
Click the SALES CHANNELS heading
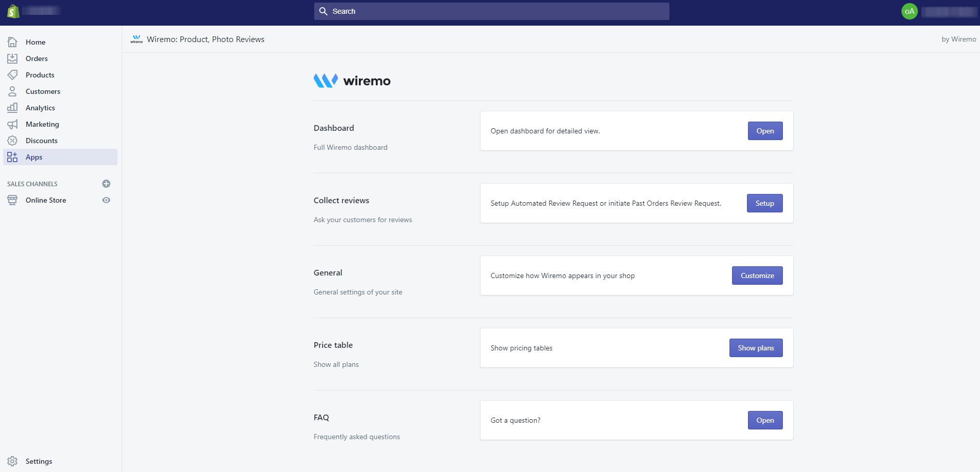(x=32, y=184)
